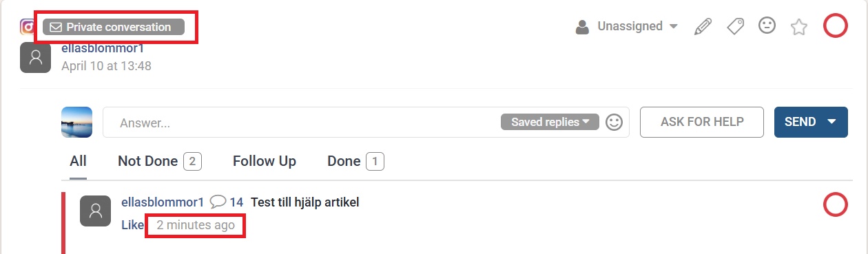Screen dimensions: 868x254
Task: Click the pencil edit note icon
Action: [x=703, y=27]
